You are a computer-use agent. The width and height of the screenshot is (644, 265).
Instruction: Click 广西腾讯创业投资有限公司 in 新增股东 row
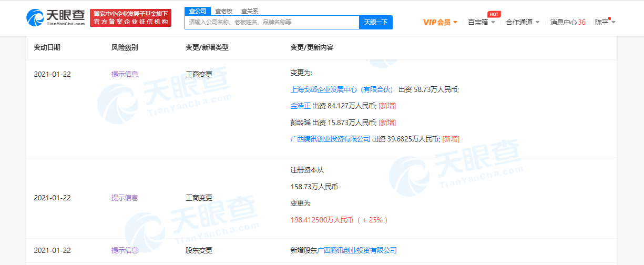coord(356,250)
